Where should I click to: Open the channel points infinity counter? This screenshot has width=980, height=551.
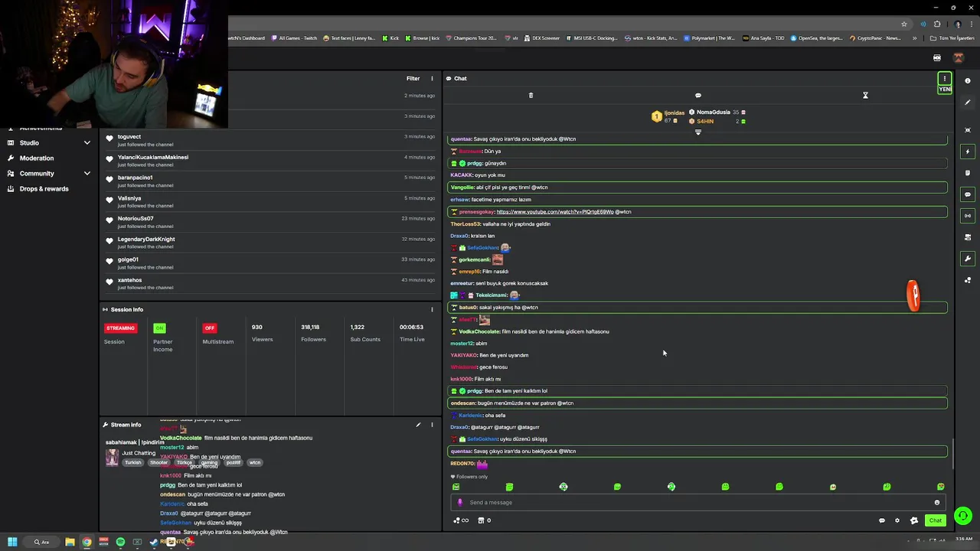point(461,520)
